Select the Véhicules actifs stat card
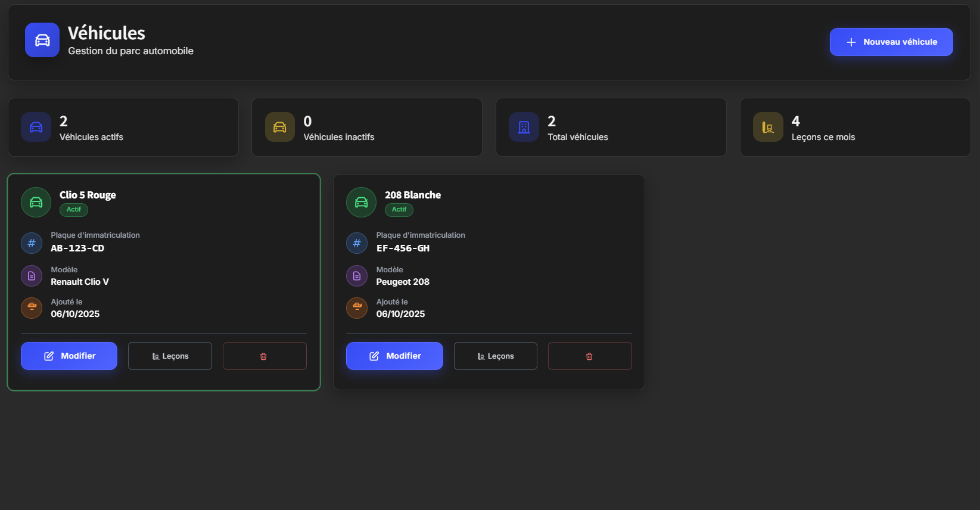Screen dimensions: 980x510 [123, 128]
